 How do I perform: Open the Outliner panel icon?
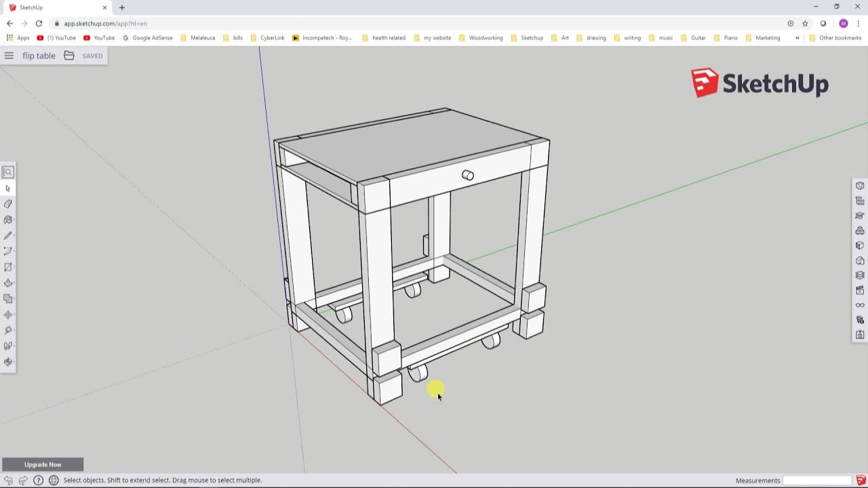(860, 201)
